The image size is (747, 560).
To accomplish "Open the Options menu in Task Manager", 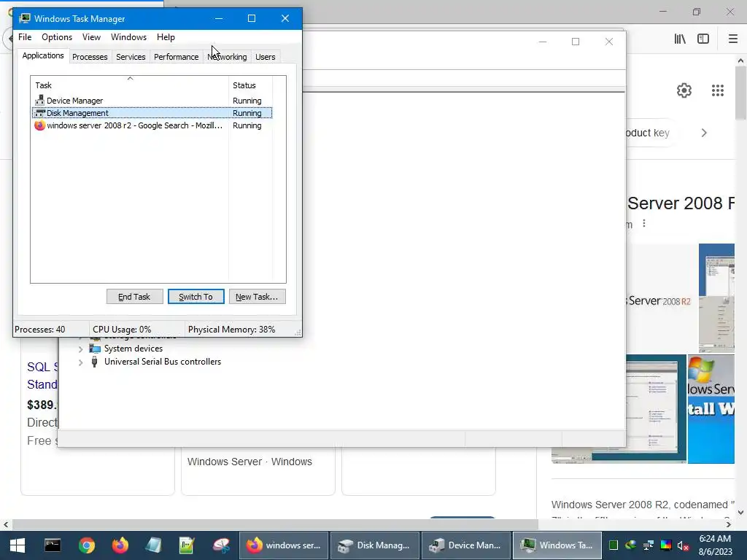I will pos(57,37).
